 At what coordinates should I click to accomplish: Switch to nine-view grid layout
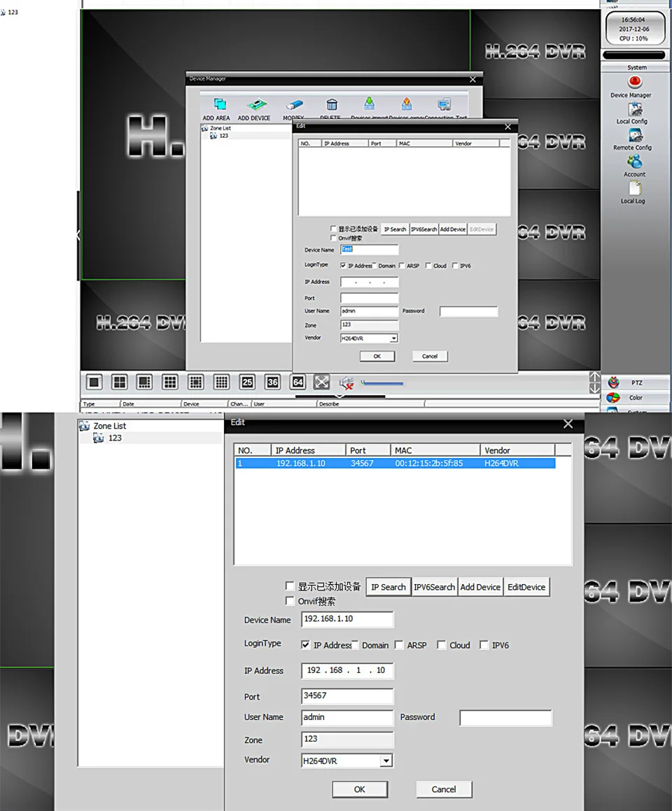[169, 382]
